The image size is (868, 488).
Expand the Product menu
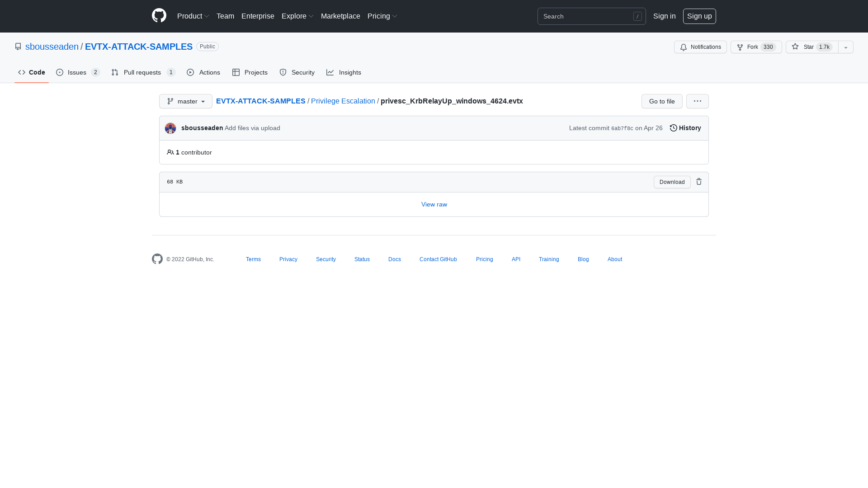(193, 16)
